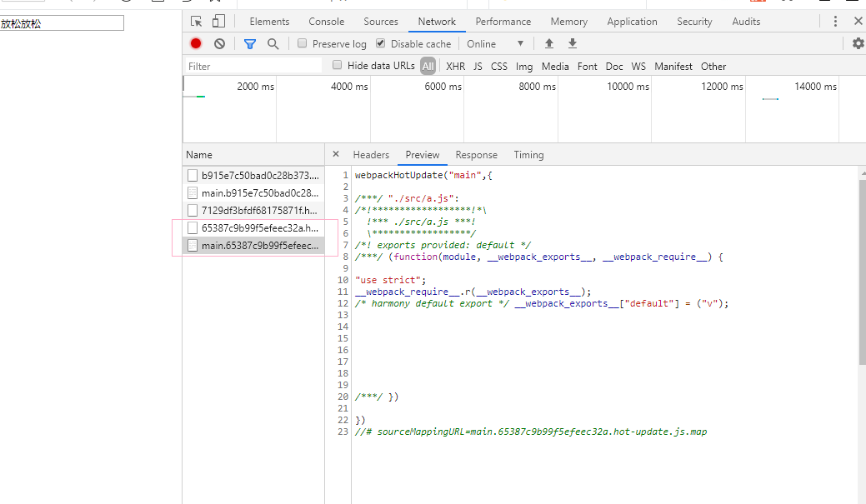This screenshot has width=866, height=504.
Task: Switch to the Console tab
Action: pos(326,22)
